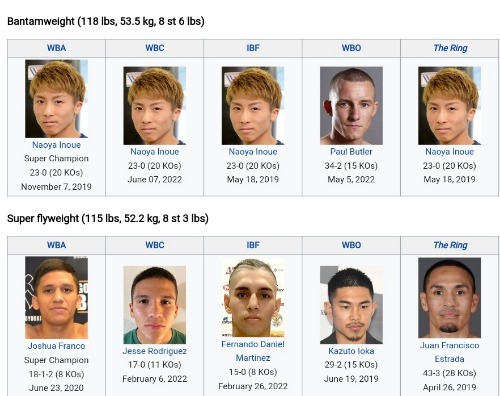Open the Fernando Daniel Martinez link

click(x=253, y=351)
